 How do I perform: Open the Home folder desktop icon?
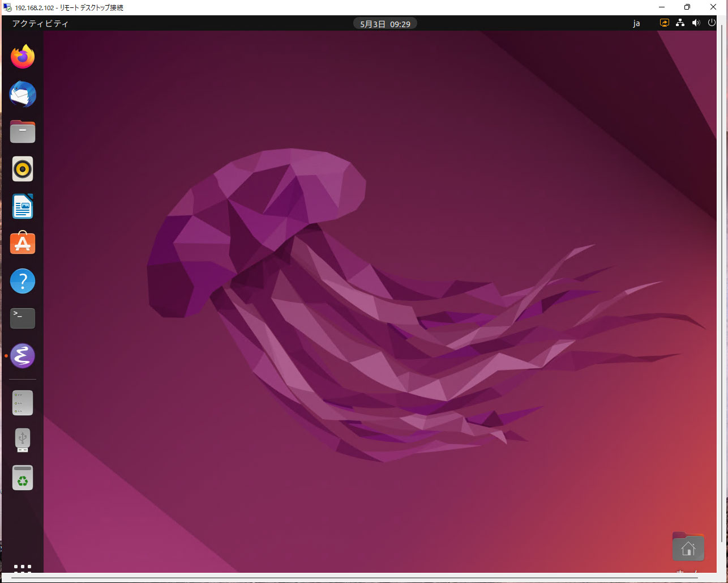pos(688,547)
